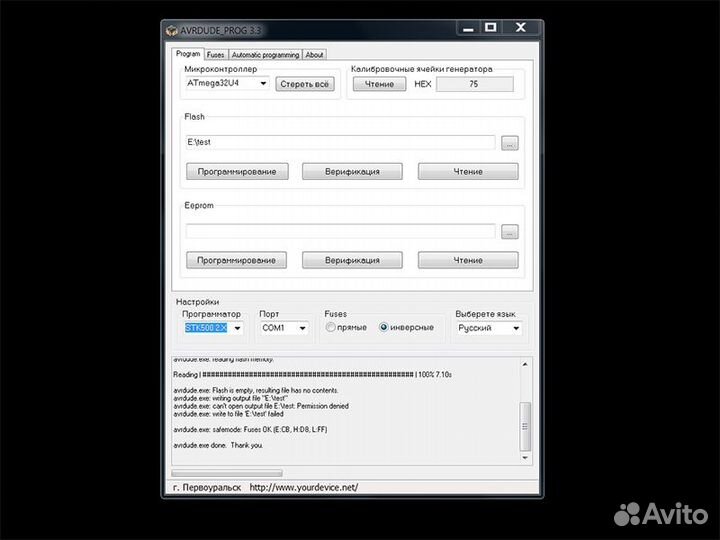Image resolution: width=720 pixels, height=540 pixels.
Task: Click Чтение button in Eeprom section
Action: [x=468, y=260]
